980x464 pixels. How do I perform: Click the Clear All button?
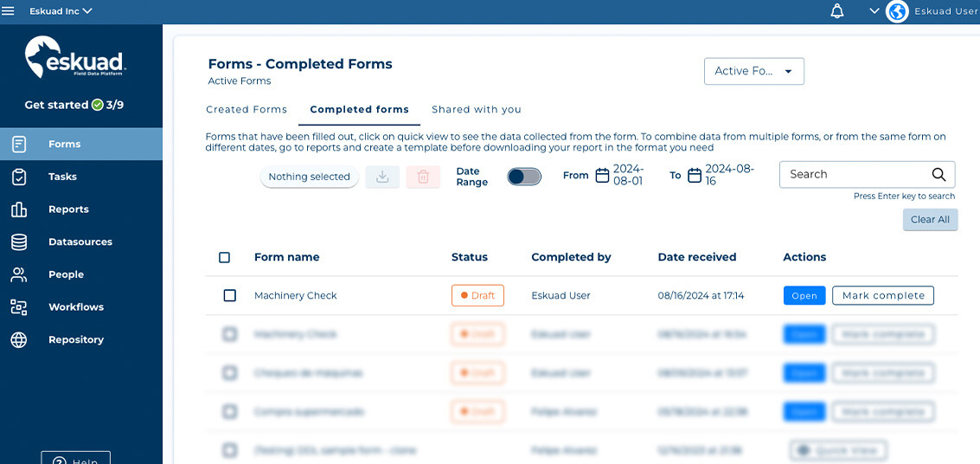point(930,220)
